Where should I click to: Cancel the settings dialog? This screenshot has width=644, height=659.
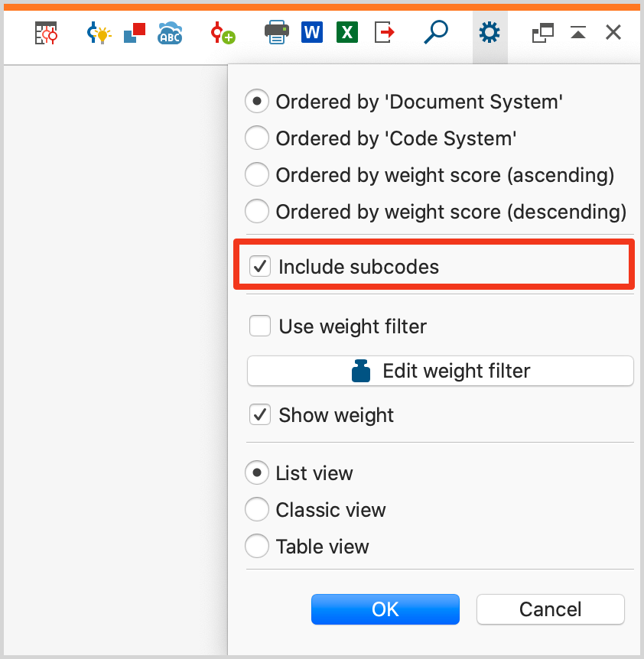point(550,609)
